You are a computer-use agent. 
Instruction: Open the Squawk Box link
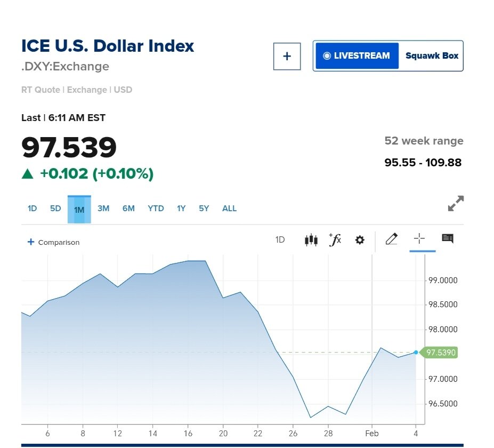[432, 55]
